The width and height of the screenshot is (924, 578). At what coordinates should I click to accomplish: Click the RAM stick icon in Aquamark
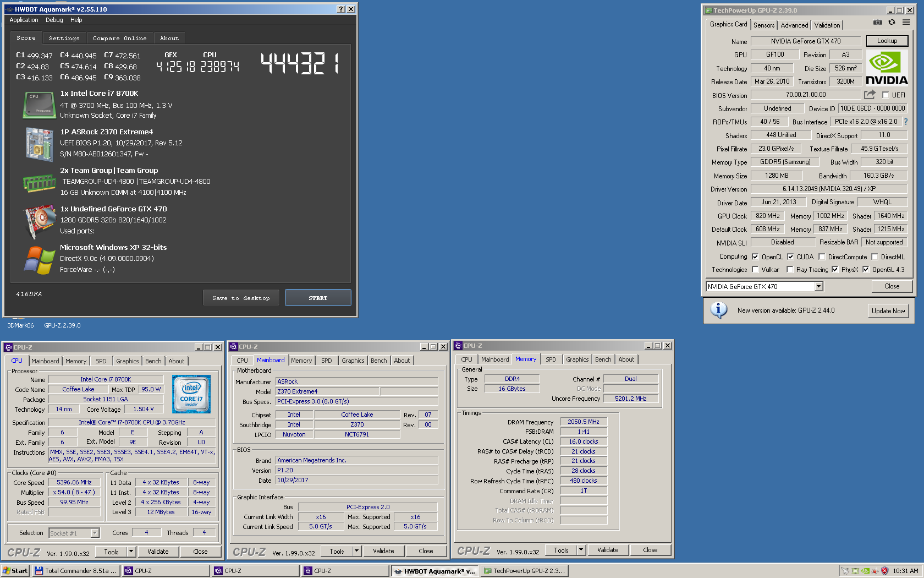(39, 183)
